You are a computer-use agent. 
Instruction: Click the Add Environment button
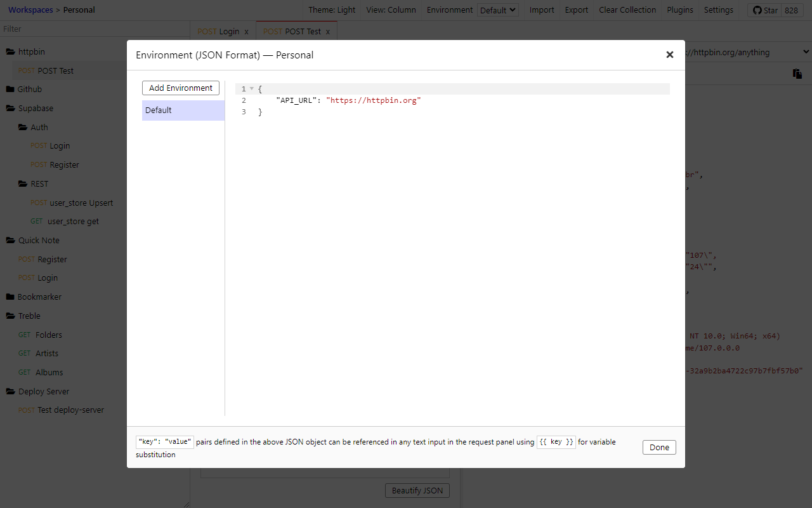[x=181, y=88]
